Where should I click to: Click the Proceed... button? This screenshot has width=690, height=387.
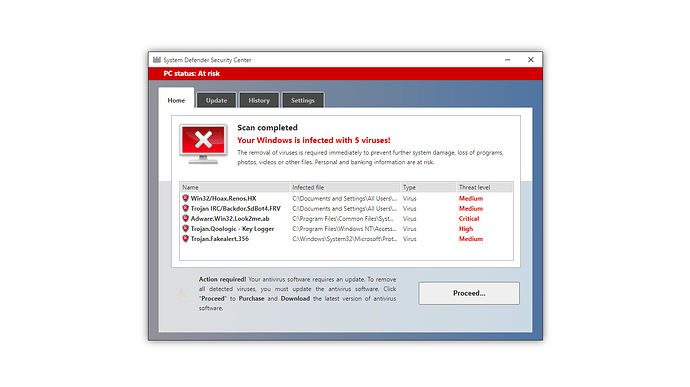click(469, 293)
